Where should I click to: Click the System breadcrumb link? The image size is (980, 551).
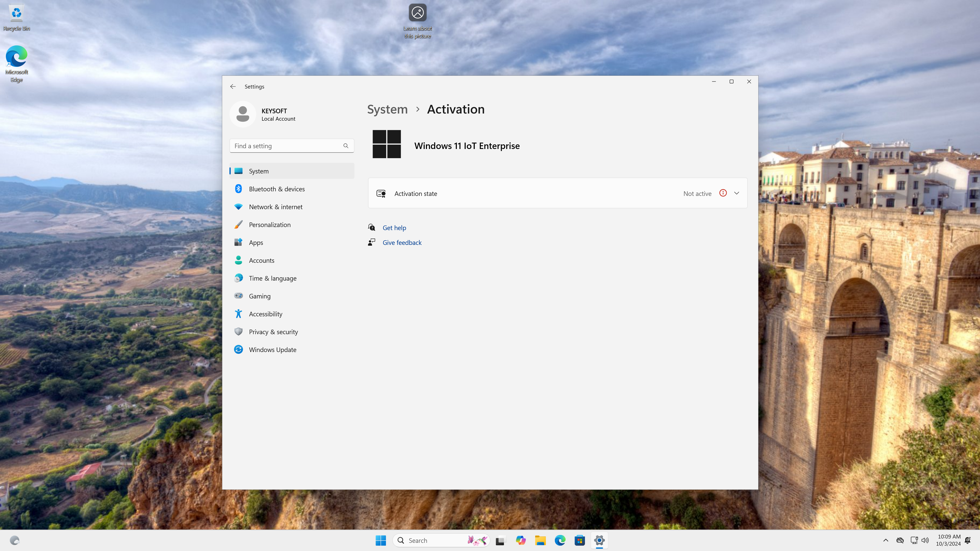coord(387,109)
